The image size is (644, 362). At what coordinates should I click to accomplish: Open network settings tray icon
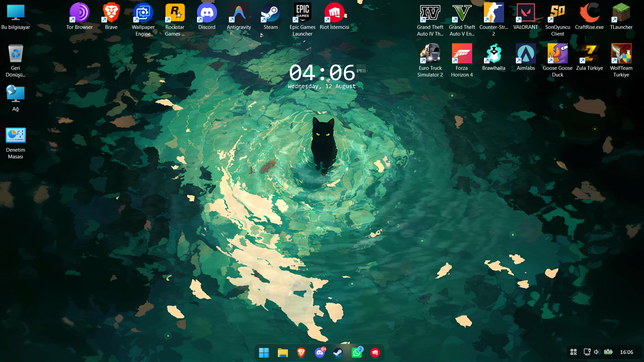coord(587,352)
